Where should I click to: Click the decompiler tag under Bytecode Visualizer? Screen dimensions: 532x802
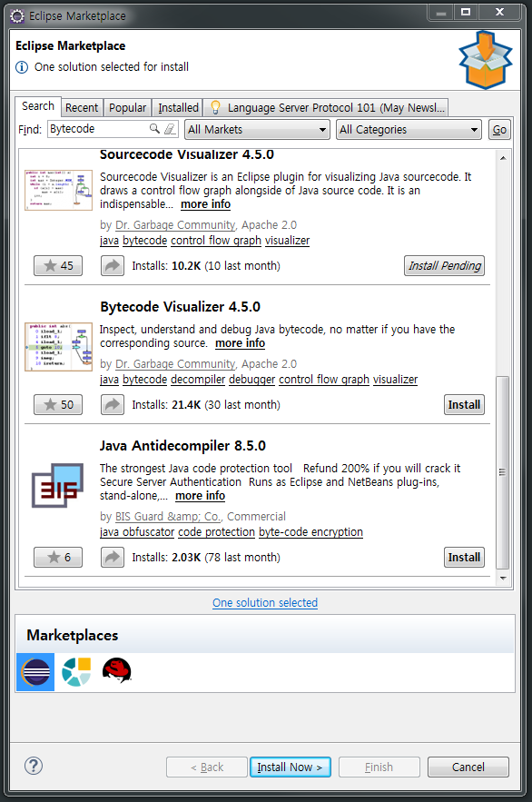(198, 380)
